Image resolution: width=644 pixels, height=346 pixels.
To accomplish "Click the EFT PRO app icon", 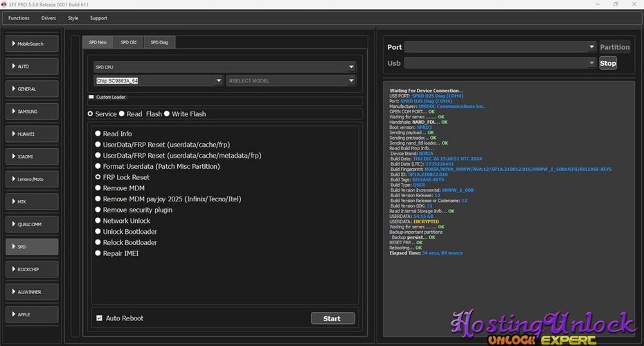I will (3, 4).
